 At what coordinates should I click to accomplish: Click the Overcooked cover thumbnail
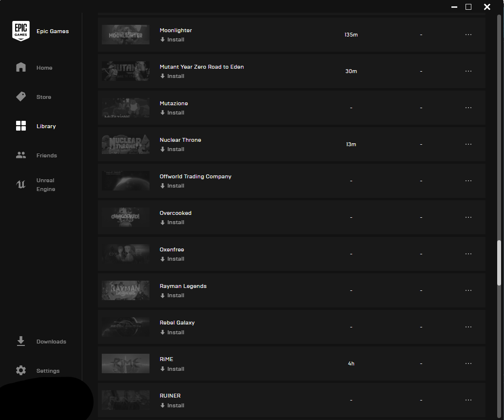(126, 217)
